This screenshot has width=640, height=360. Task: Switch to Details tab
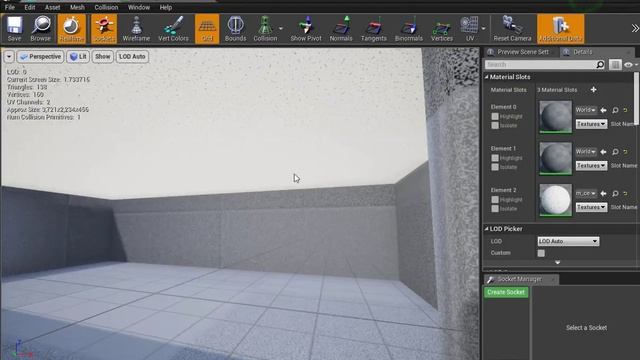click(582, 52)
